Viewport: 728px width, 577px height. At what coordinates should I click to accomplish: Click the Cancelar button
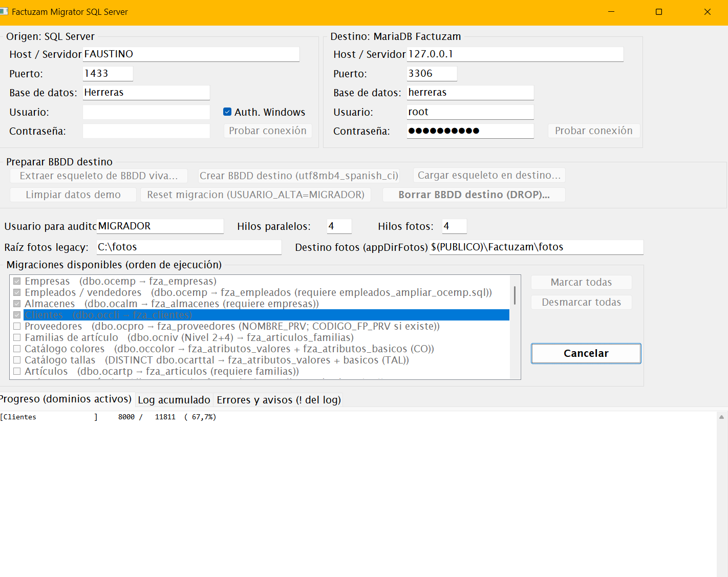(586, 353)
